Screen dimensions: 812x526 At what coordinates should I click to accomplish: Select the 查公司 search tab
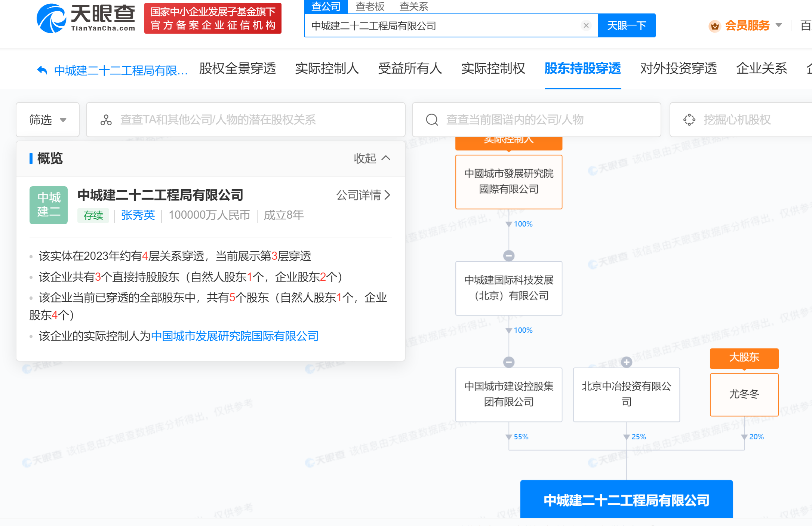tap(326, 6)
